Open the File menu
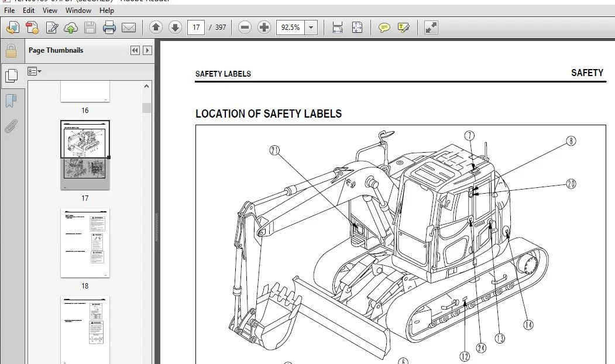 (x=9, y=11)
